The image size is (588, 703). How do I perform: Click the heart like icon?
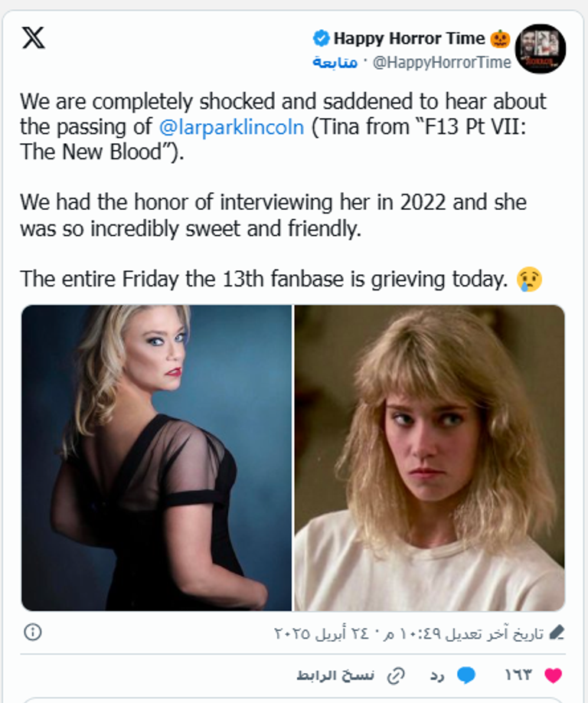tap(553, 675)
